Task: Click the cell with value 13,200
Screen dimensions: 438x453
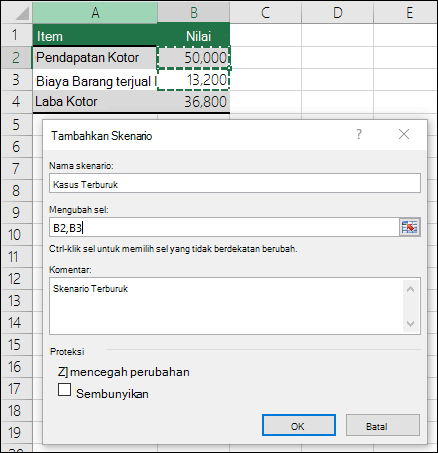Action: (x=194, y=80)
